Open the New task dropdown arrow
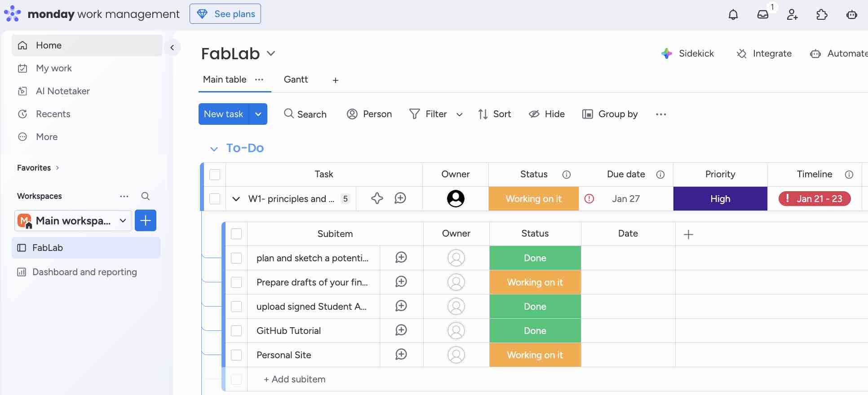 (x=258, y=114)
